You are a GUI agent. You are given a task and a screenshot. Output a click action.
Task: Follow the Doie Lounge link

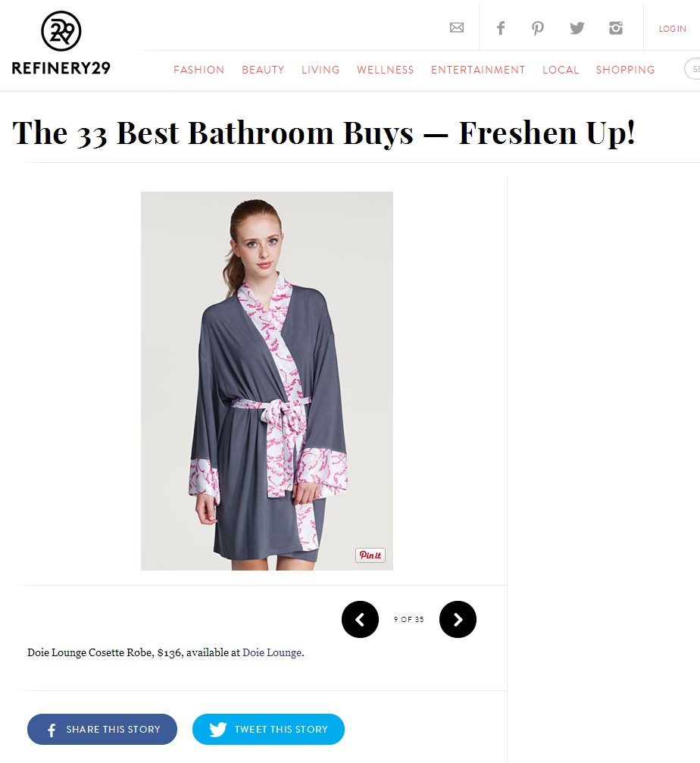272,652
